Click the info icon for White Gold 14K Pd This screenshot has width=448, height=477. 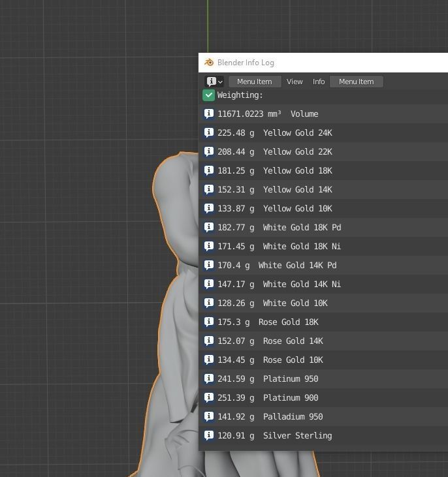point(208,265)
